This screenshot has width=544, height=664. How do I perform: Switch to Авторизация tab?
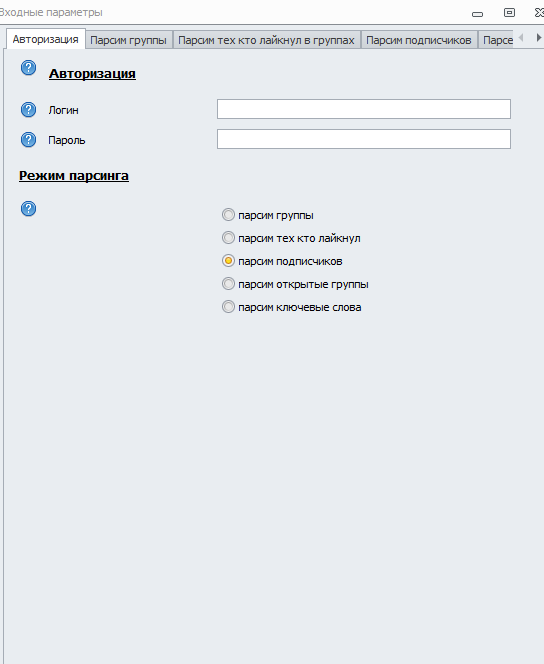point(46,39)
